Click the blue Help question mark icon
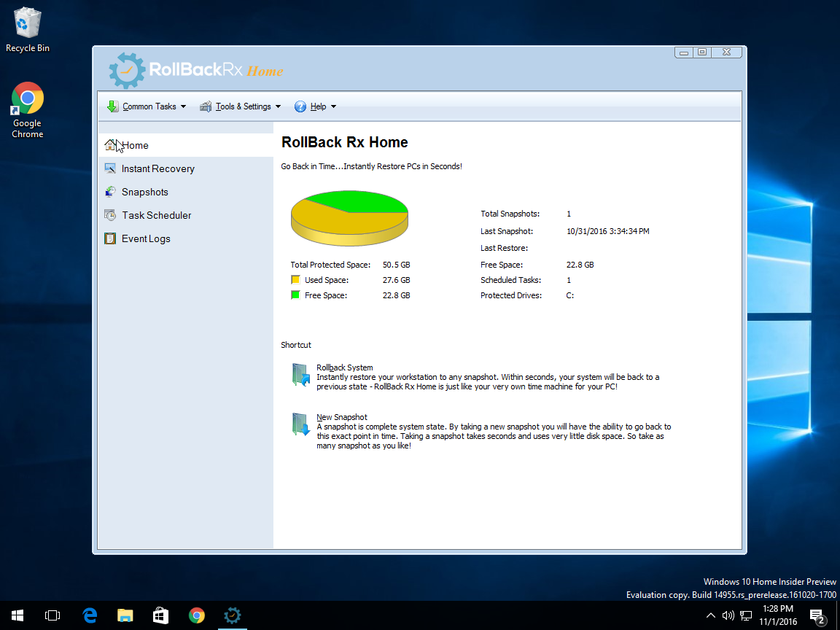The height and width of the screenshot is (630, 840). point(300,106)
